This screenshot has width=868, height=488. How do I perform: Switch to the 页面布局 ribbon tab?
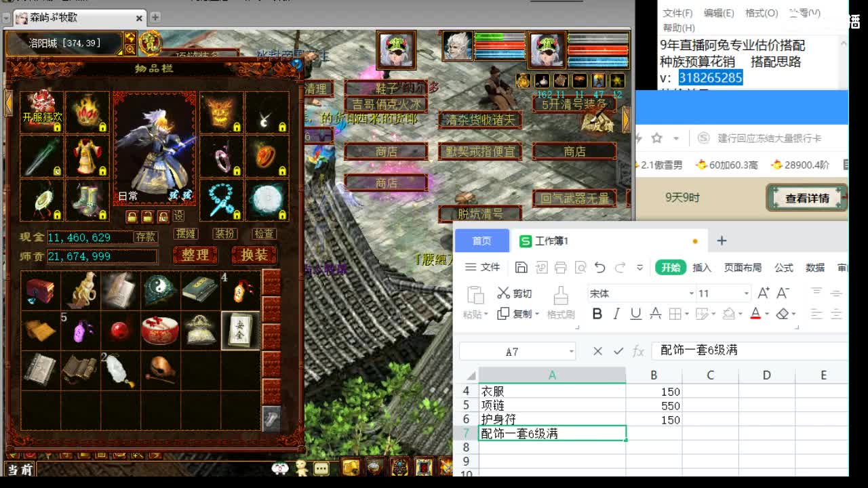tap(743, 268)
